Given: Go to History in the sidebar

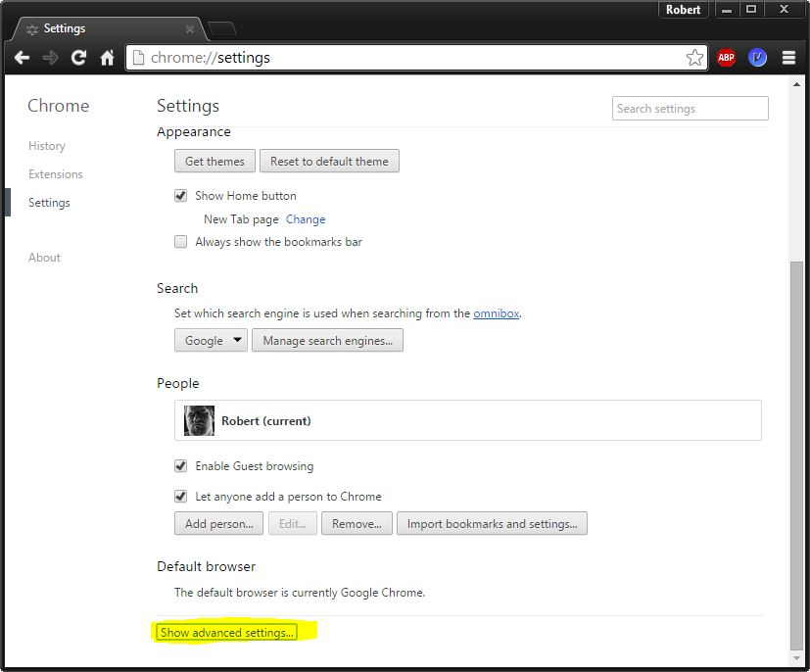Looking at the screenshot, I should (x=47, y=146).
